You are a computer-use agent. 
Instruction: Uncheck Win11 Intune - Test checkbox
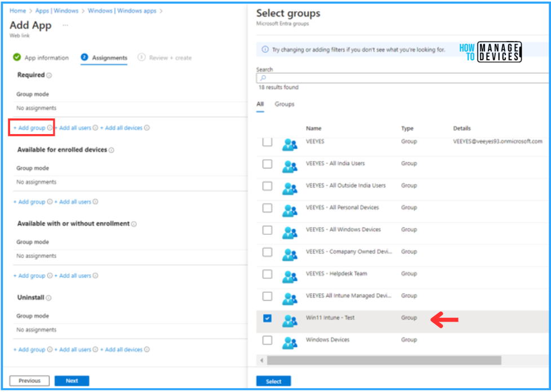[268, 318]
